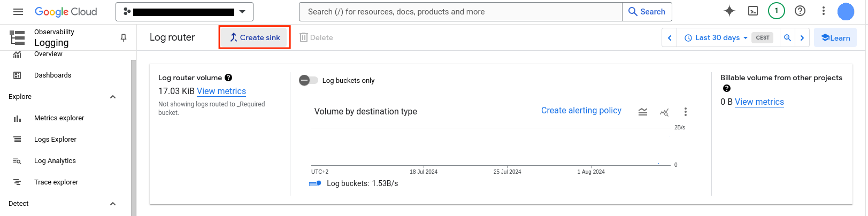
Task: Open Log Analytics from the sidebar
Action: 55,161
